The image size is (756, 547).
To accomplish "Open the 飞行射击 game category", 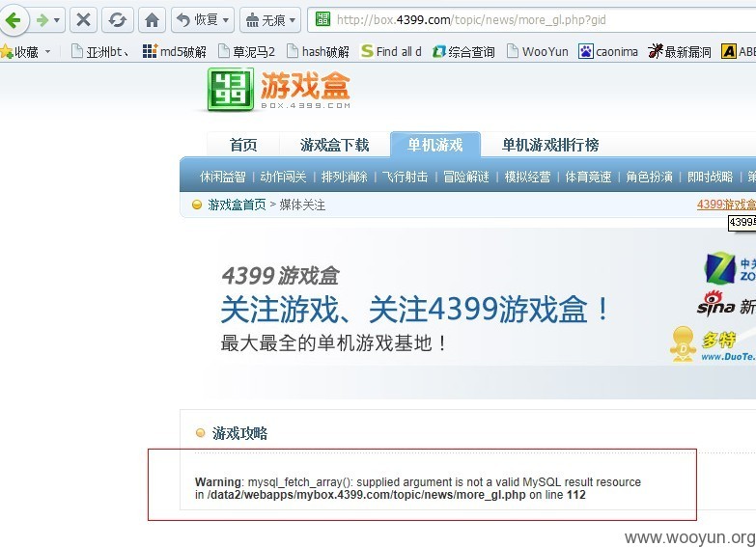I will pos(405,177).
